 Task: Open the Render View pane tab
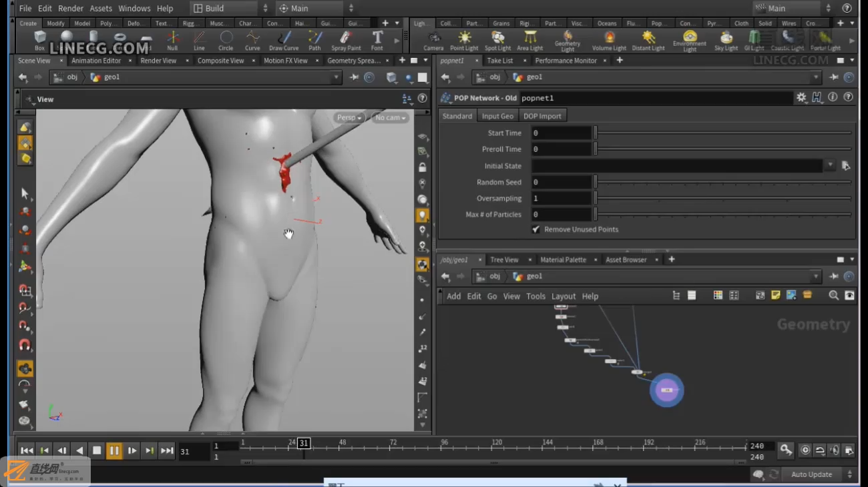[158, 61]
